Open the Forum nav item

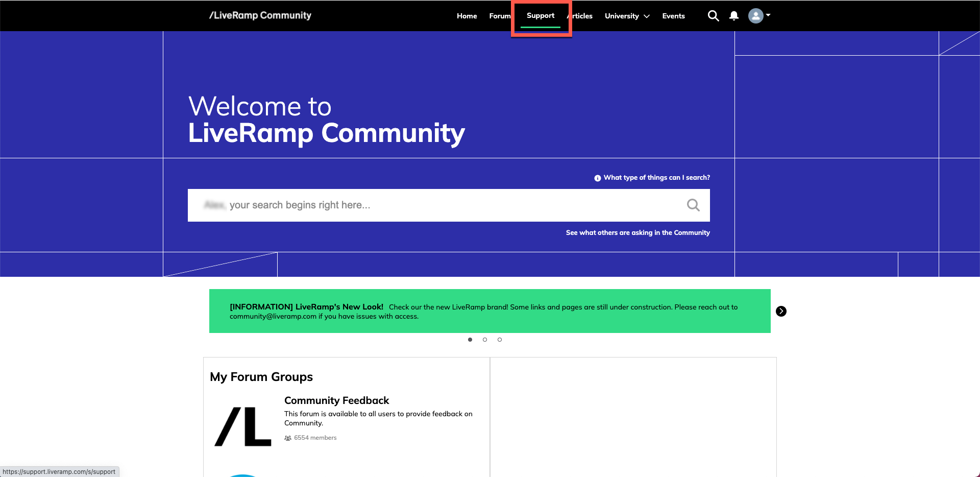pos(500,16)
